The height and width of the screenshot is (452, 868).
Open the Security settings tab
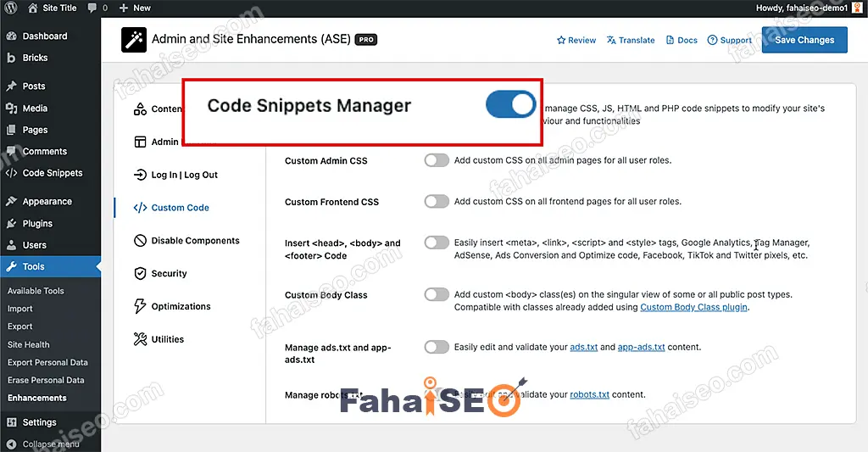click(x=160, y=273)
